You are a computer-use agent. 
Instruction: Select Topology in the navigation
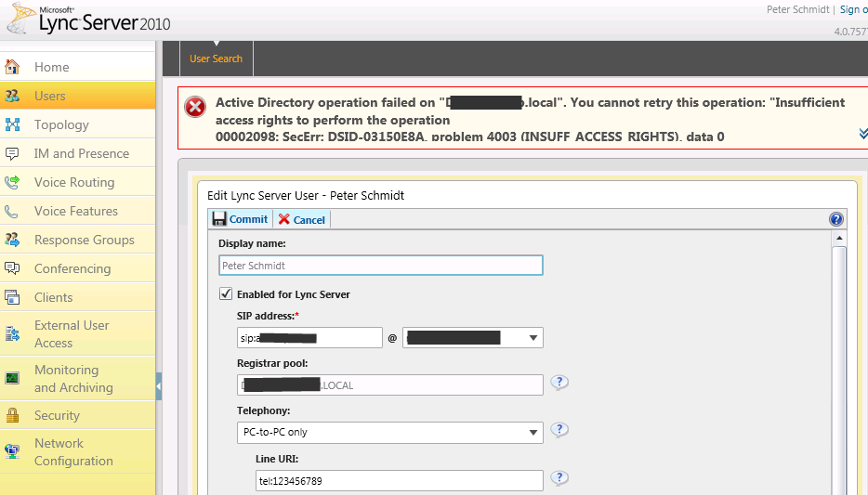(77, 124)
